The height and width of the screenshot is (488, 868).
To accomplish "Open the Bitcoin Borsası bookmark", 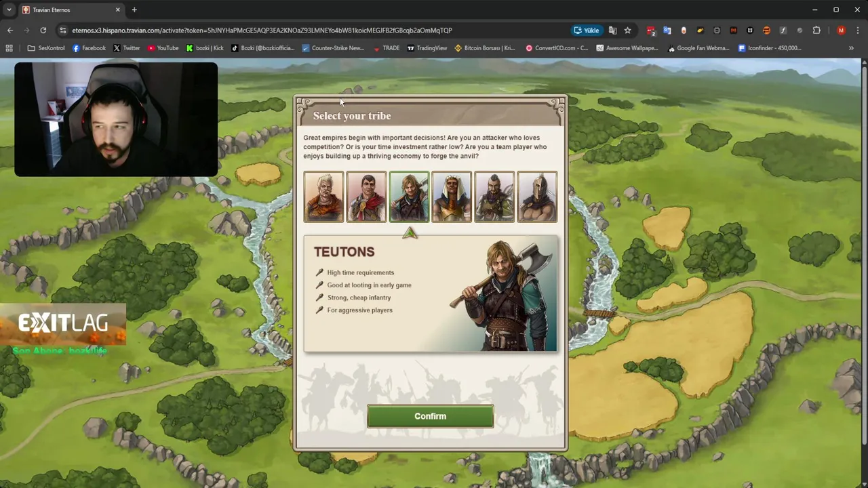I will click(x=485, y=48).
